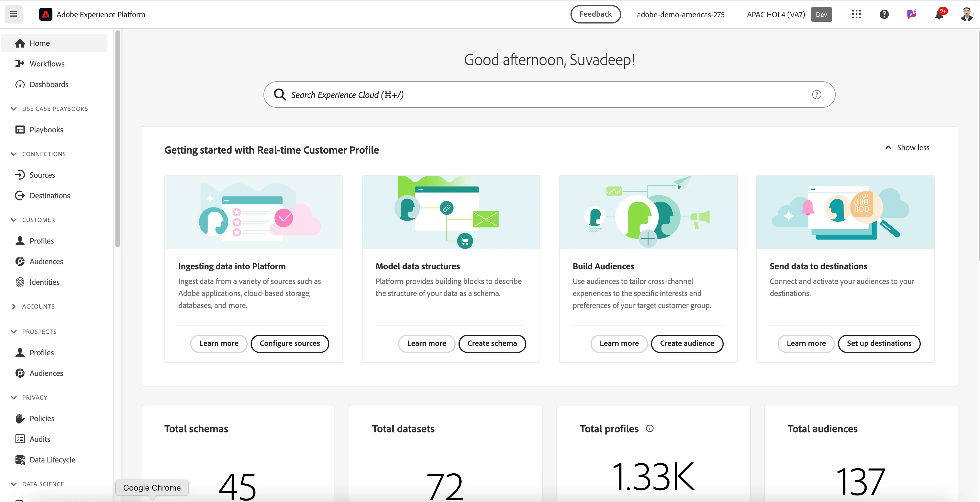
Task: Click the search help icon in search bar
Action: [816, 95]
